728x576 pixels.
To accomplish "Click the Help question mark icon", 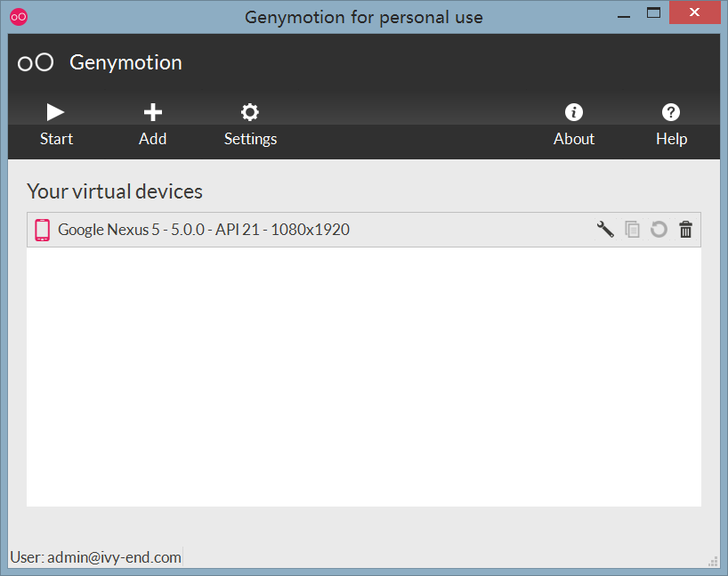I will pyautogui.click(x=671, y=112).
